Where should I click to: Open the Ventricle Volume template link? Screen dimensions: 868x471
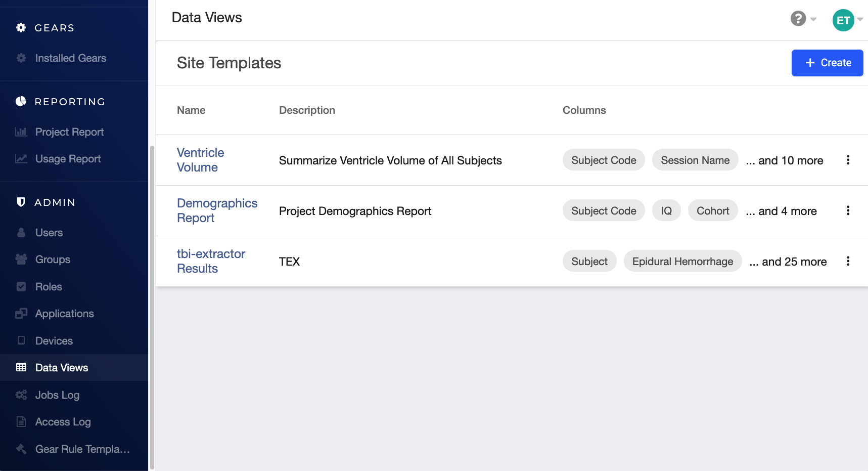tap(201, 160)
